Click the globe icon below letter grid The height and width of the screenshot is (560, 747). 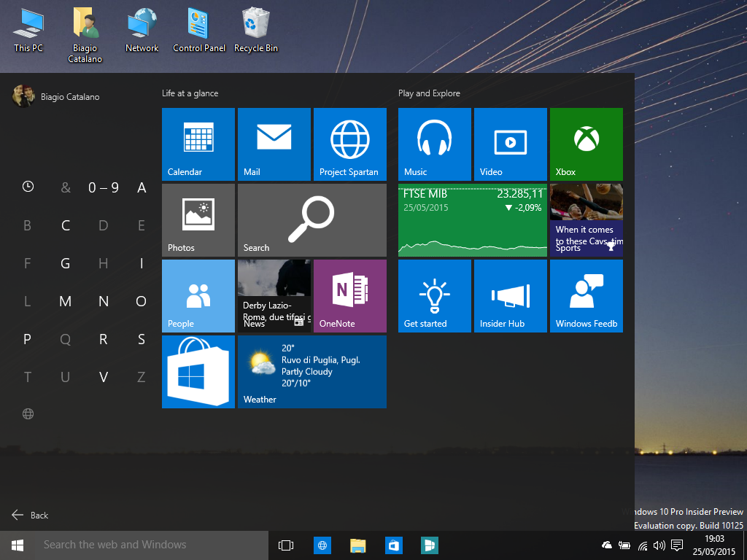click(28, 414)
